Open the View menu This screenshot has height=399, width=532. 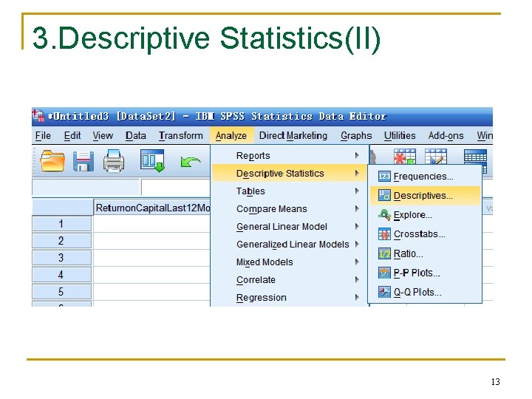pos(103,136)
